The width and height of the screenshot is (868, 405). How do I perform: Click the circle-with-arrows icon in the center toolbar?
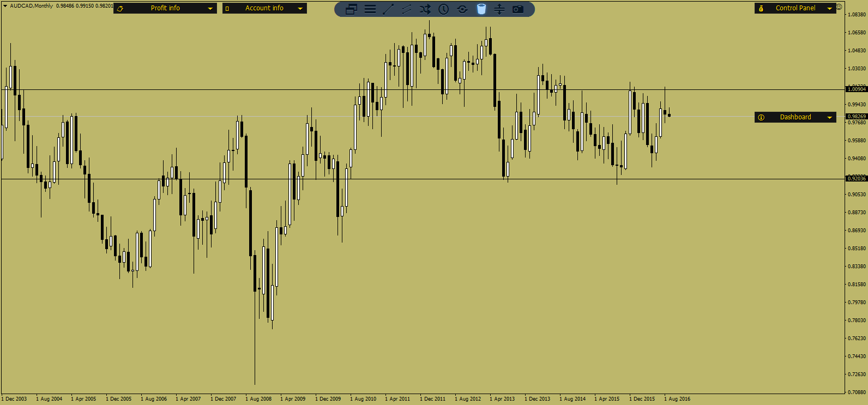pos(462,9)
